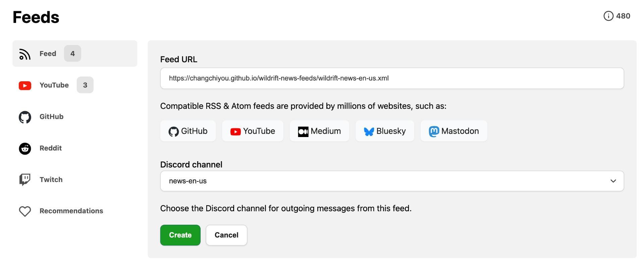644x266 pixels.
Task: Click the Bluesky butterfly icon chip
Action: [x=369, y=131]
